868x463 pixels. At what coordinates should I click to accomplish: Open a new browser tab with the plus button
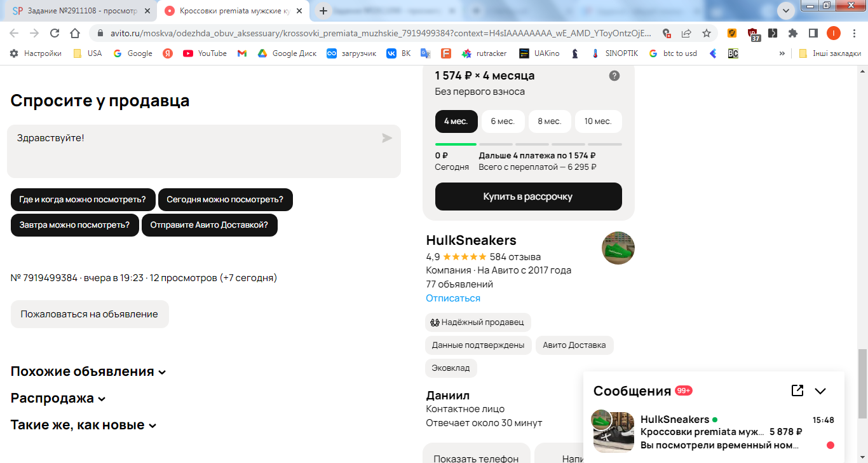323,11
